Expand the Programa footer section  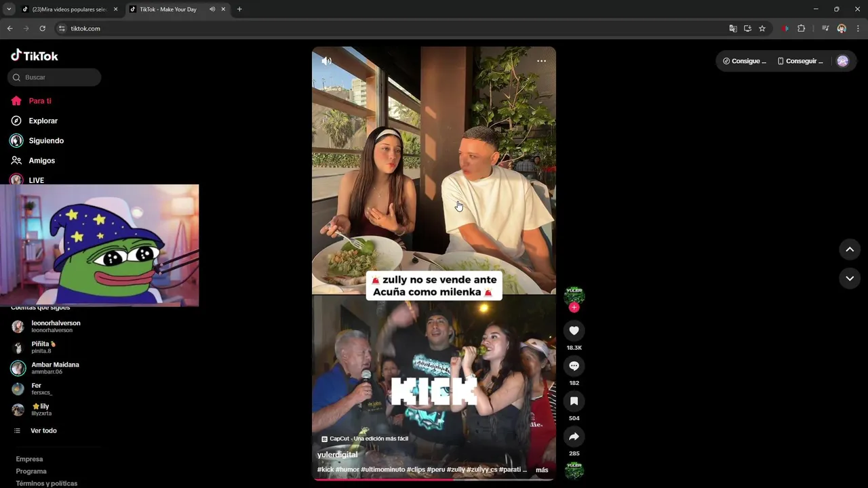[x=31, y=471]
